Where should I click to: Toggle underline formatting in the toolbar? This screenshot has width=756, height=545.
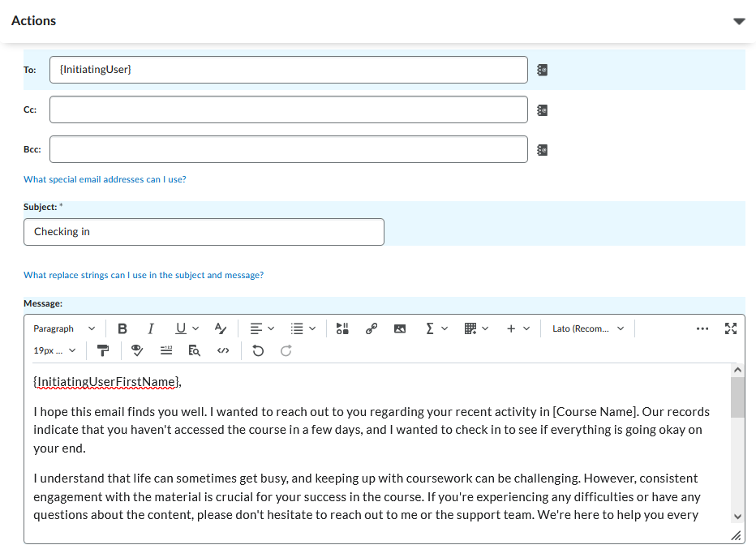pyautogui.click(x=181, y=328)
